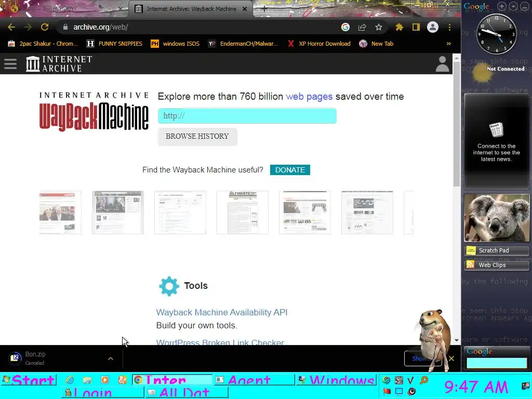Click the Google sidebar search box
This screenshot has height=399, width=532.
click(x=497, y=363)
